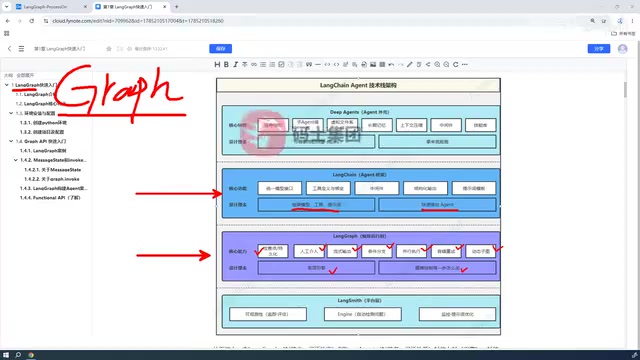This screenshot has height=360, width=640.
Task: Click 全部展开 to expand all outline items
Action: coord(25,75)
